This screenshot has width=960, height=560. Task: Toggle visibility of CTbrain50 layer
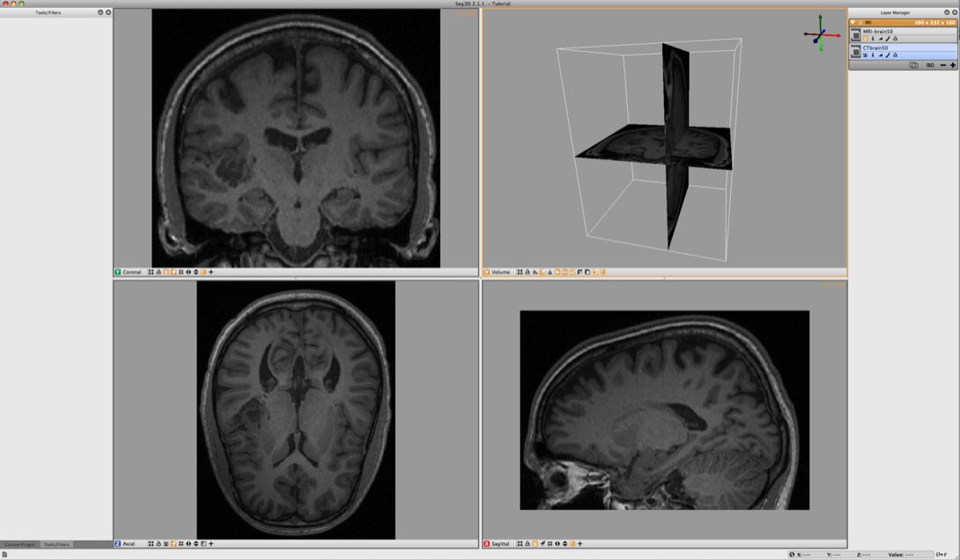coord(865,55)
